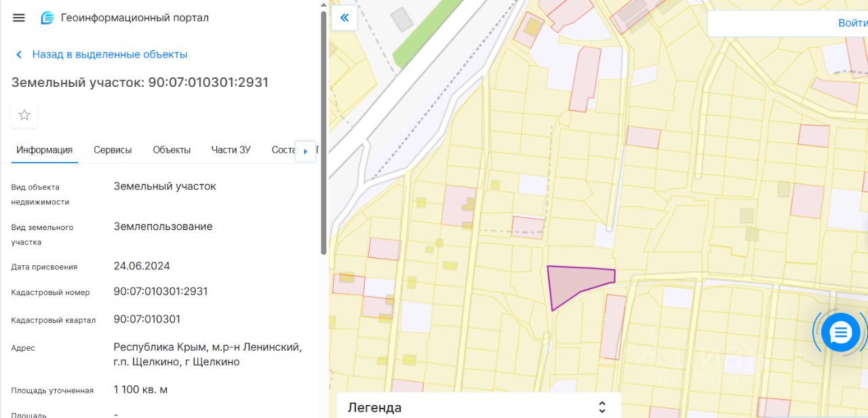This screenshot has width=868, height=418.
Task: Click the back chevron arrow icon
Action: (x=19, y=54)
